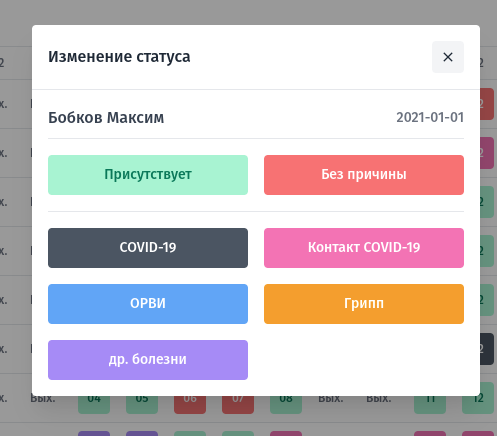Click the green 04 day cell
The height and width of the screenshot is (436, 497).
click(94, 405)
